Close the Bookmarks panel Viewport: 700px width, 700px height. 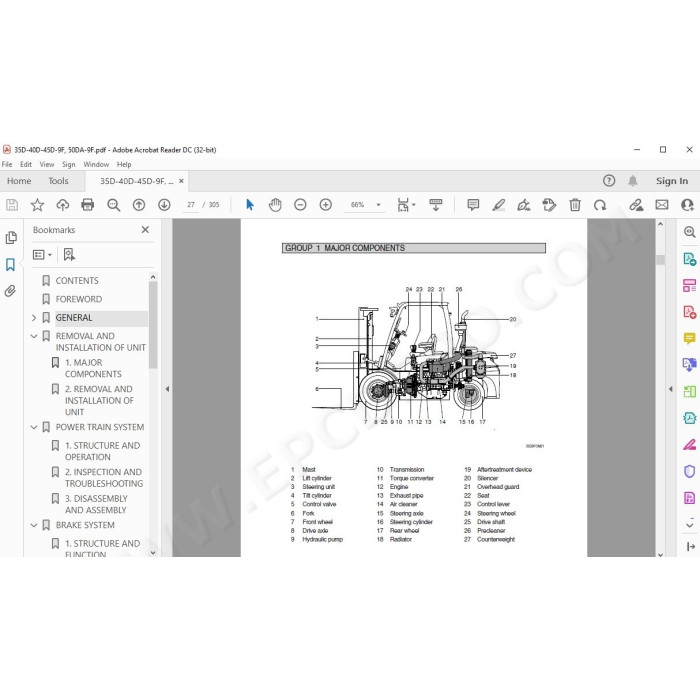tap(145, 229)
